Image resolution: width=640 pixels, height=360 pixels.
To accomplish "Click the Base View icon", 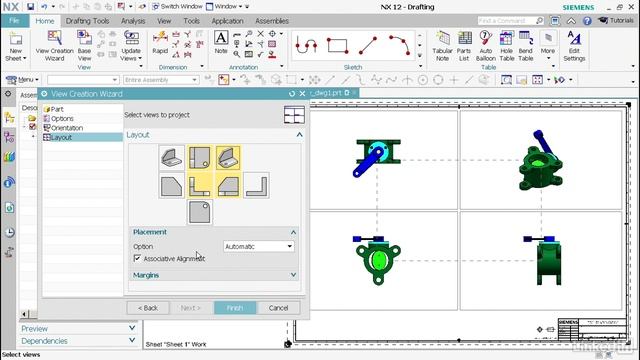I will tap(84, 46).
